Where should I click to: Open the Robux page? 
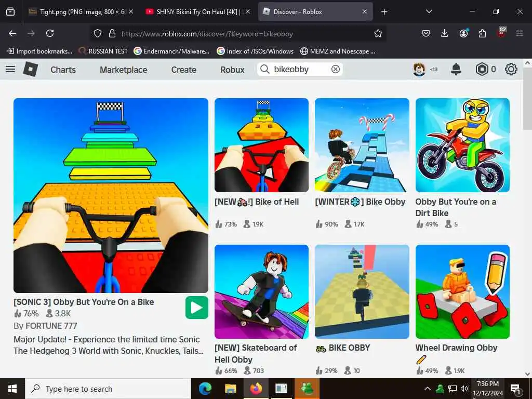[x=232, y=70]
